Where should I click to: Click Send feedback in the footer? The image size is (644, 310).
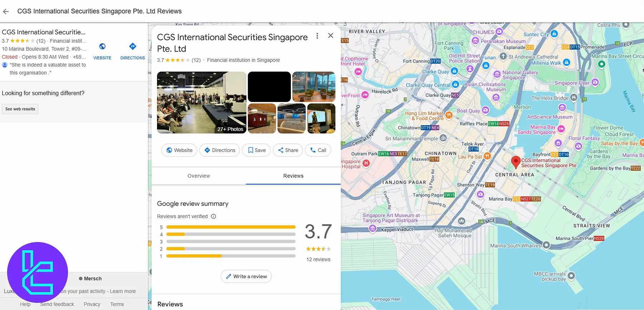[x=57, y=304]
